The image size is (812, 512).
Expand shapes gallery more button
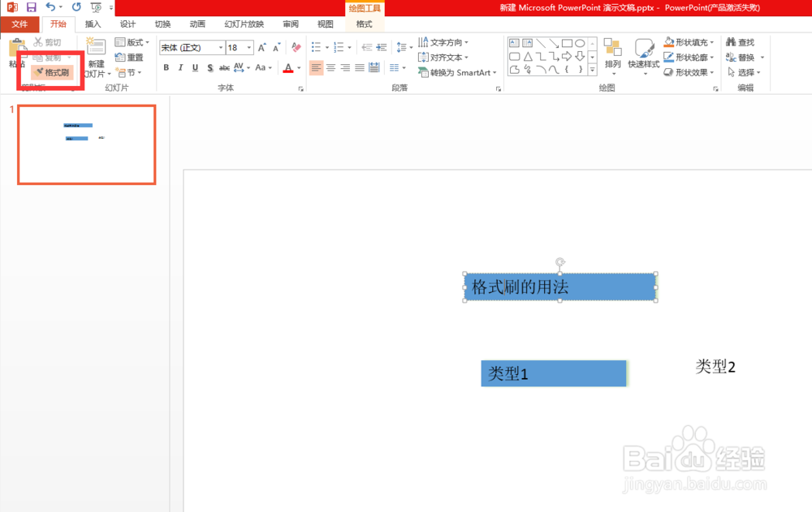click(593, 69)
